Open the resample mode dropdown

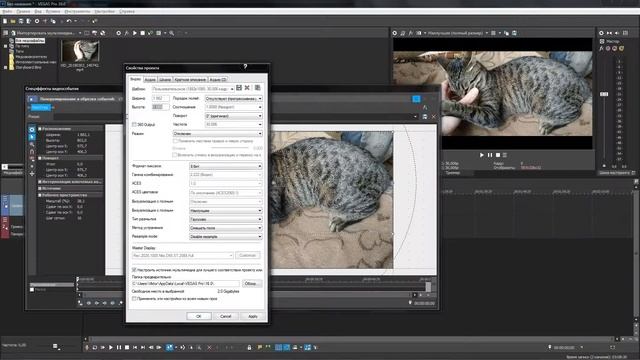225,236
